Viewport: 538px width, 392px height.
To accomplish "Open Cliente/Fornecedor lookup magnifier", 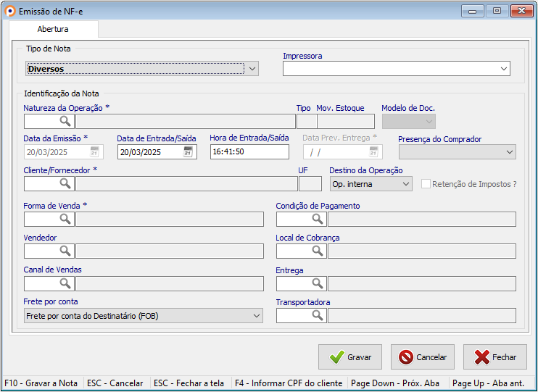I will [x=65, y=184].
